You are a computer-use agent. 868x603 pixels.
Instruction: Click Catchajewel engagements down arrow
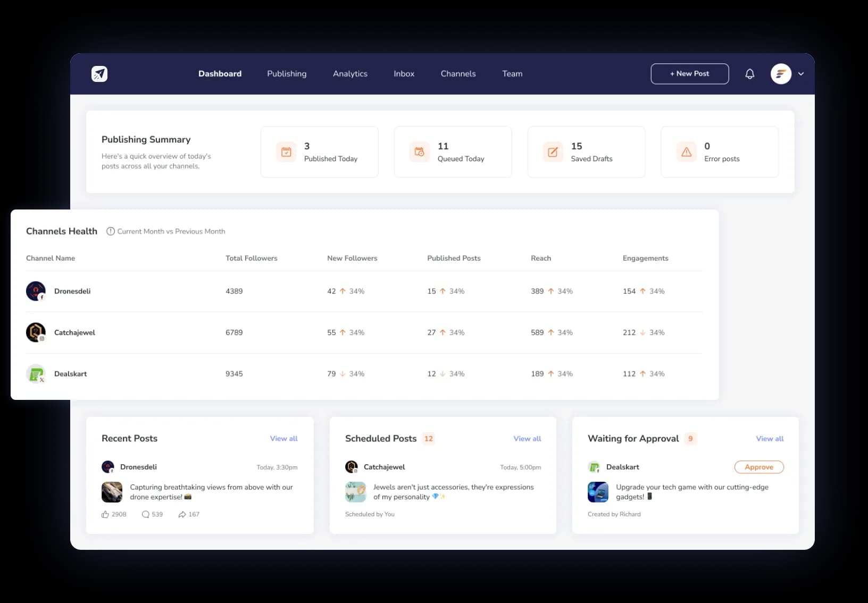[x=642, y=332]
